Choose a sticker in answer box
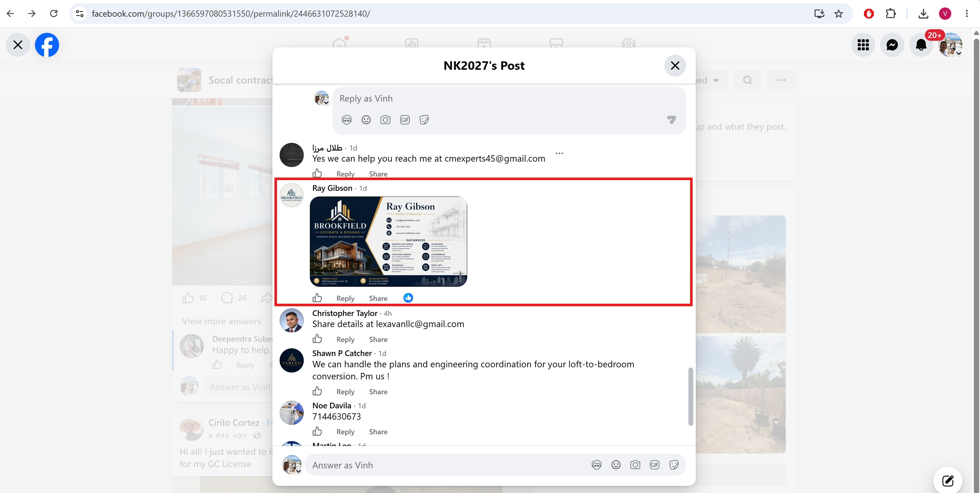980x493 pixels. [674, 465]
